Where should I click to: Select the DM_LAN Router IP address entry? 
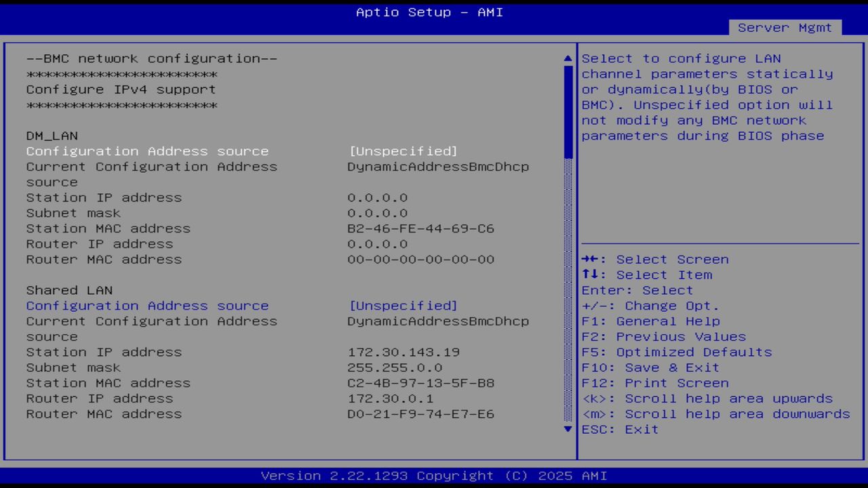click(100, 244)
